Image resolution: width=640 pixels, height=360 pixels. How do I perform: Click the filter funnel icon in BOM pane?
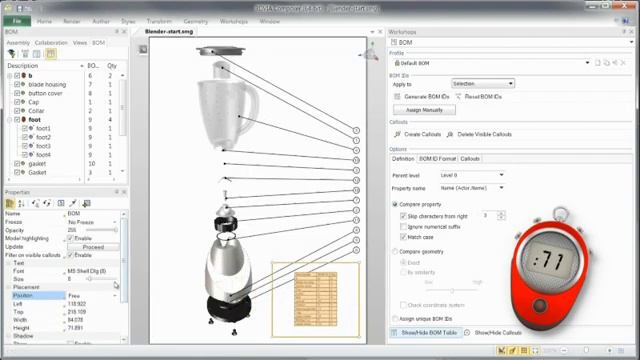[11, 54]
